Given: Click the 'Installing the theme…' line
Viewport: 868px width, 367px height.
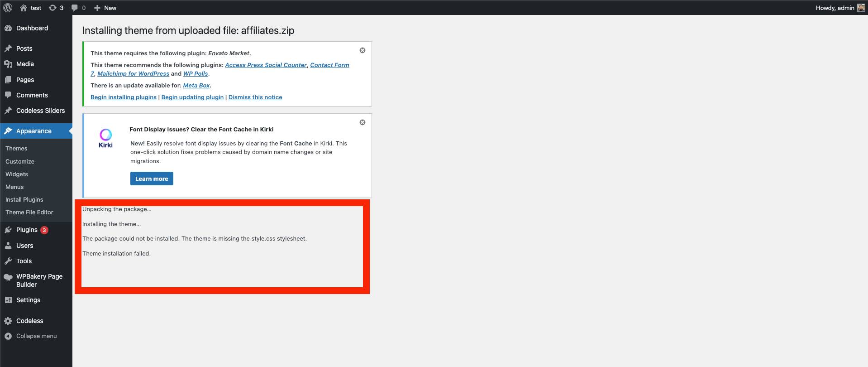Looking at the screenshot, I should (111, 224).
